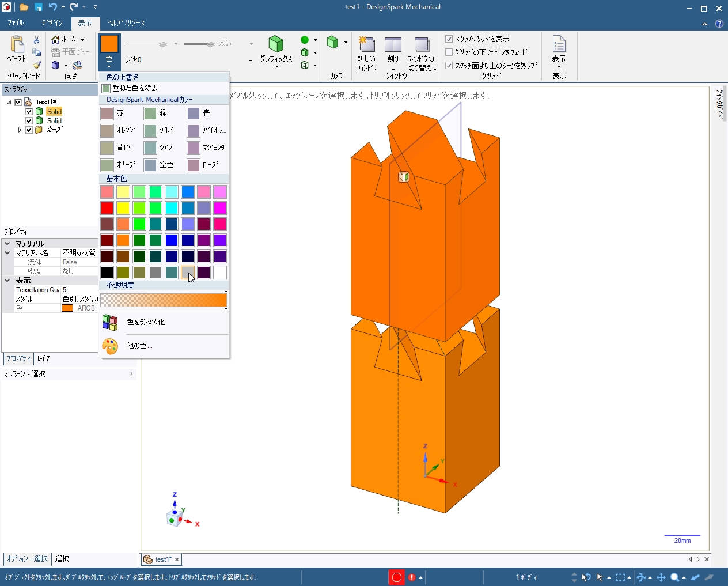
Task: Open the Home (ホーム) view dropdown arrow
Action: [x=82, y=40]
